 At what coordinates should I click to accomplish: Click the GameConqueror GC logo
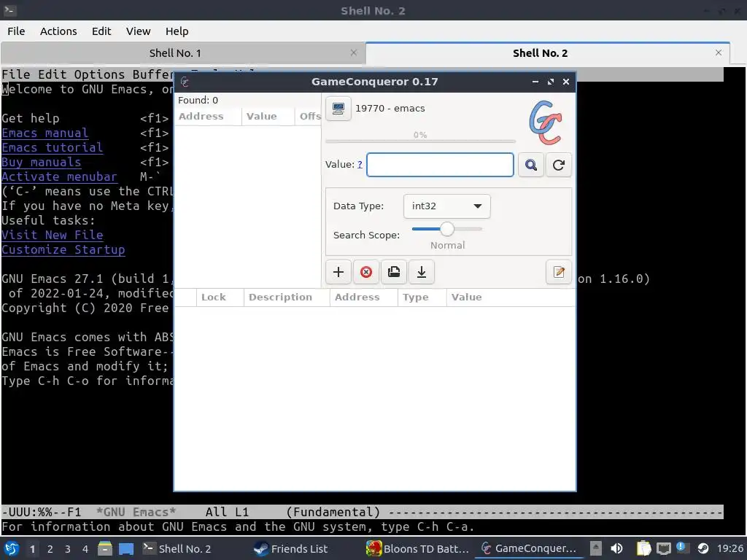click(x=546, y=122)
